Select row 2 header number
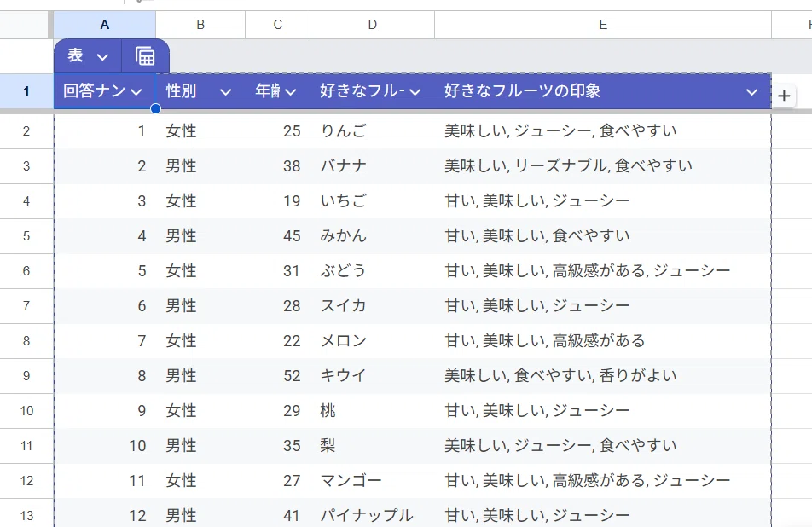This screenshot has height=527, width=812. click(x=26, y=131)
